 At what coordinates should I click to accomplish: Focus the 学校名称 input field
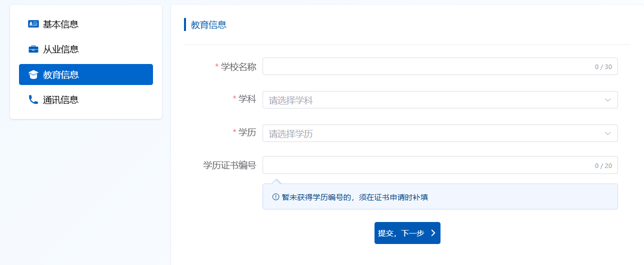tap(425, 66)
